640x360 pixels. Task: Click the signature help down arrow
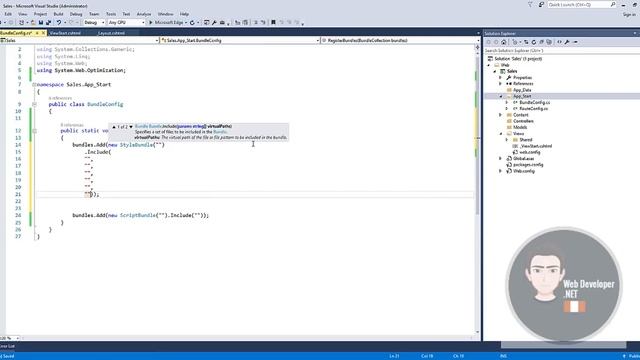pyautogui.click(x=131, y=127)
